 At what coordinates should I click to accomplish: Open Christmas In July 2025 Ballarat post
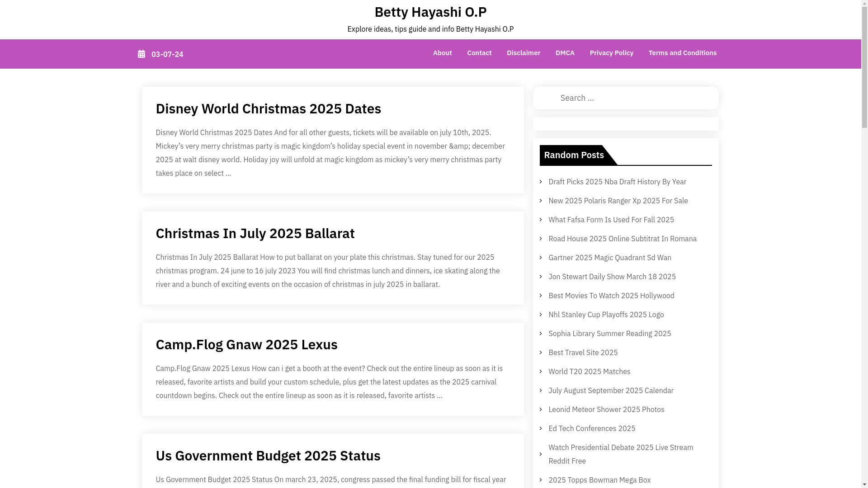(x=255, y=233)
